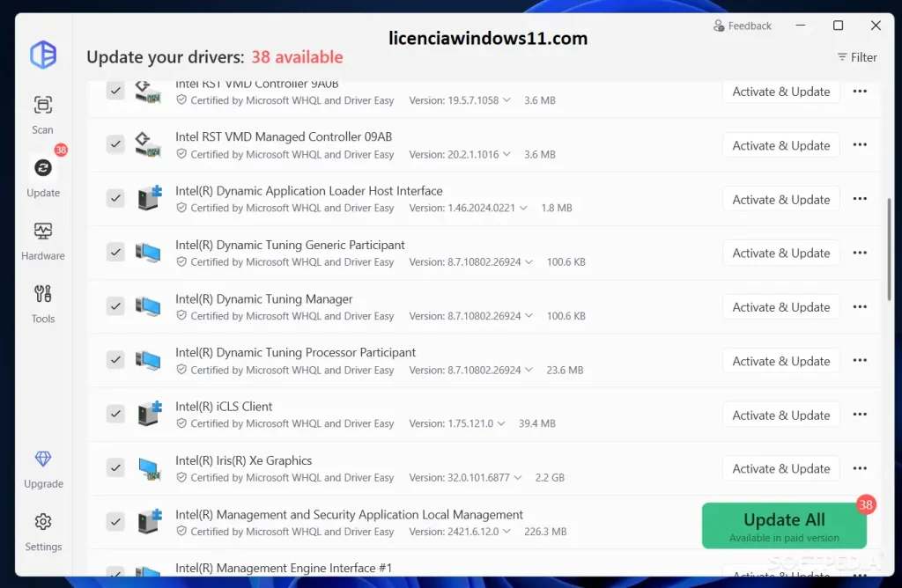Expand version dropdown for Dynamic Tuning Manager
This screenshot has width=902, height=588.
[x=529, y=315]
